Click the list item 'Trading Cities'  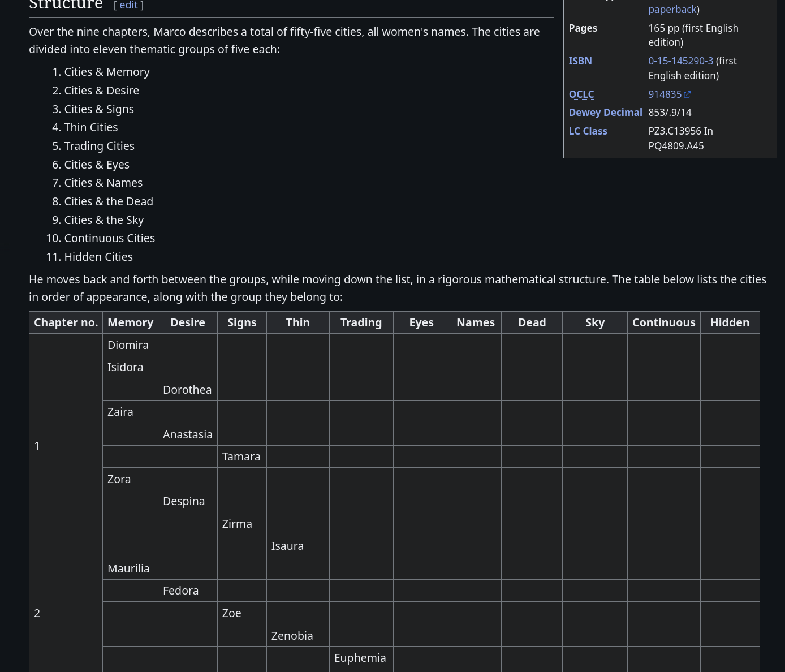[x=100, y=146]
